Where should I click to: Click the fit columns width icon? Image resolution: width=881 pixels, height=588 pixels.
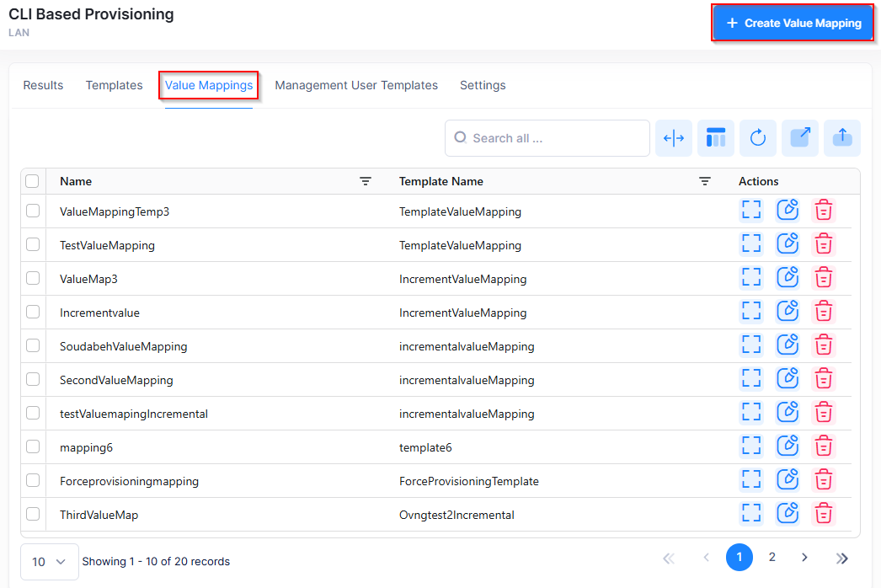(674, 138)
